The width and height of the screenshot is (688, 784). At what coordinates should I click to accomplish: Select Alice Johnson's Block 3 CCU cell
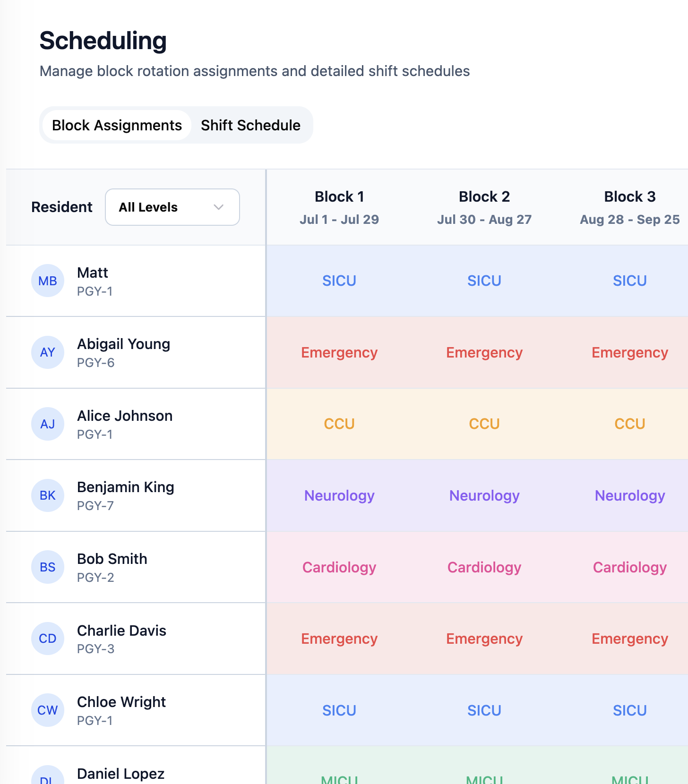point(629,424)
